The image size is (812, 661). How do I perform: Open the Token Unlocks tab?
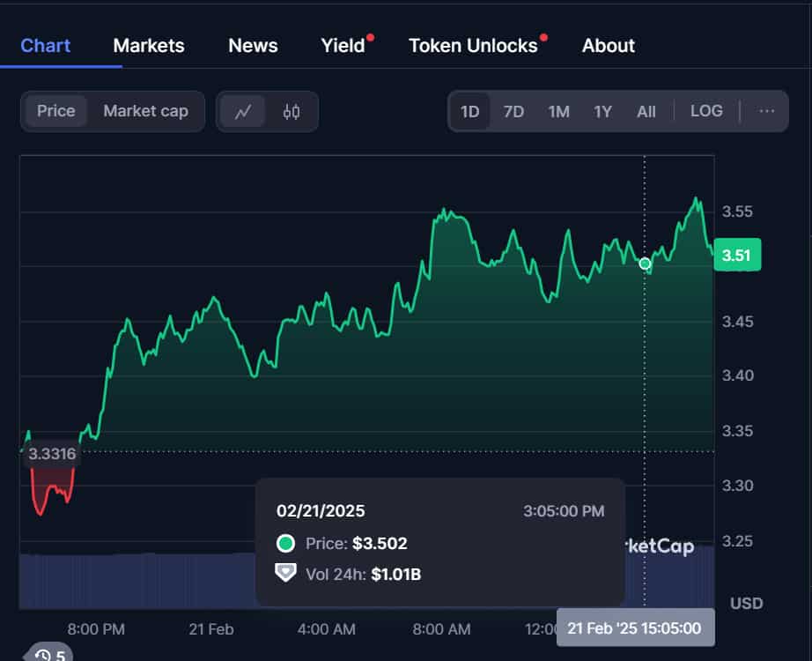473,46
